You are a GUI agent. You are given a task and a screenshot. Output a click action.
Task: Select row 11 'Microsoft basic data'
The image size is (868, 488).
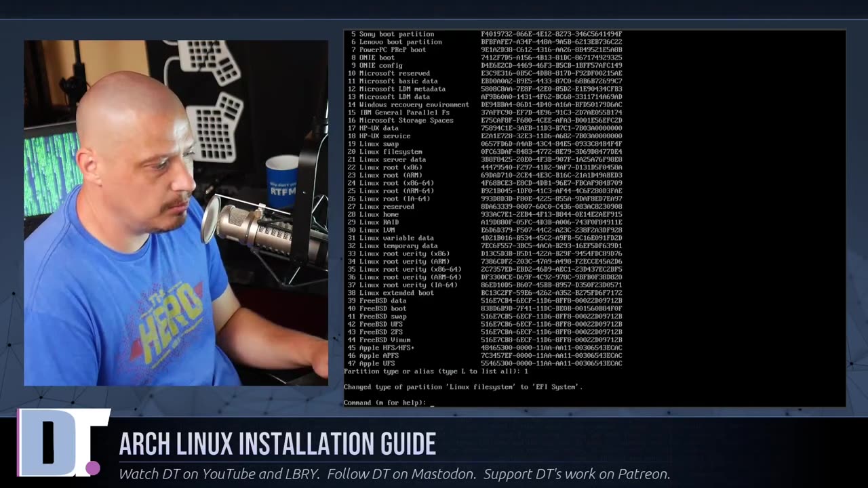(x=485, y=81)
